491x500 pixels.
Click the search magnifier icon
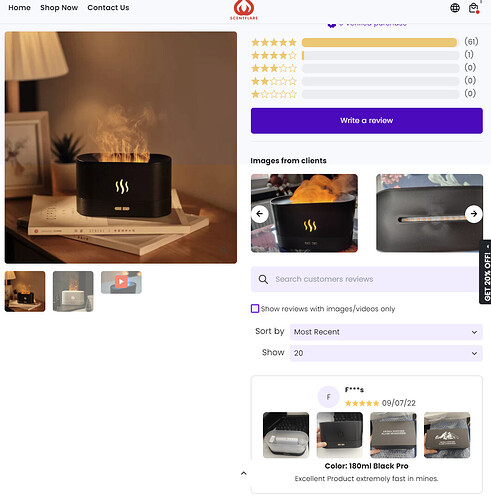(x=263, y=279)
